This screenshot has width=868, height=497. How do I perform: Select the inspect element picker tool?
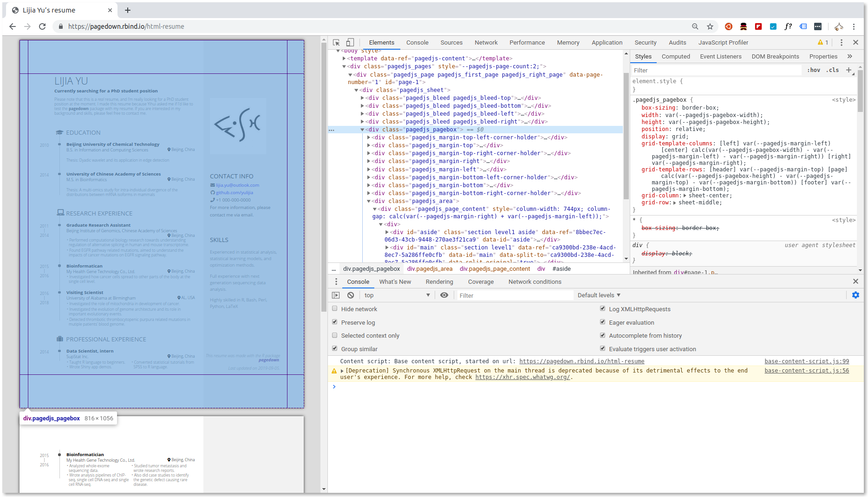pyautogui.click(x=336, y=42)
